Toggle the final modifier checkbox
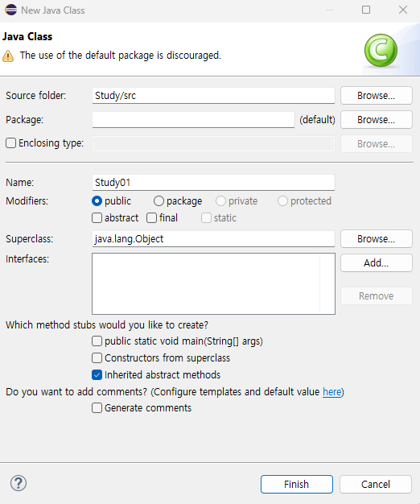Screen dimensions: 420x504 (x=151, y=218)
